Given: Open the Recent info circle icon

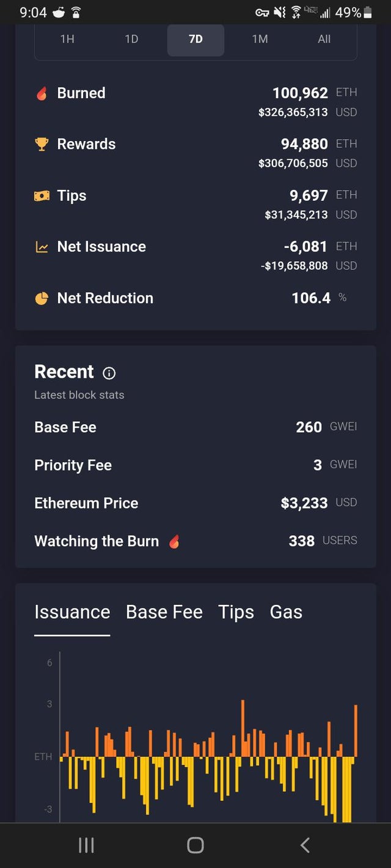Looking at the screenshot, I should [109, 373].
